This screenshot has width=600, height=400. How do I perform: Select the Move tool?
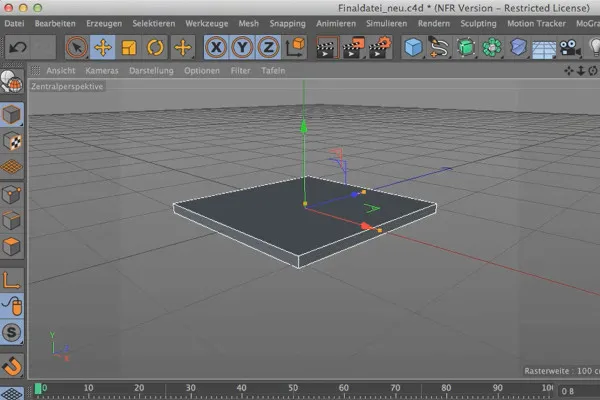tap(103, 47)
